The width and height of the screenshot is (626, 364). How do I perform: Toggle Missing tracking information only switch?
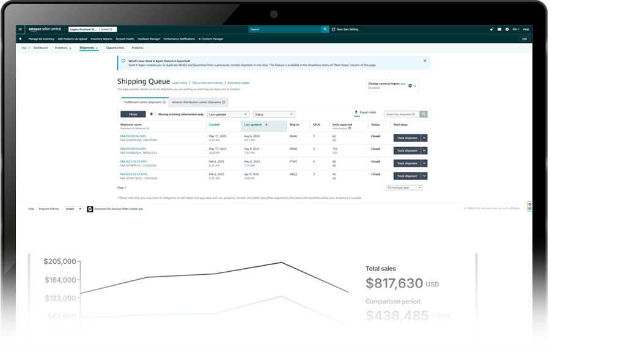pos(153,114)
